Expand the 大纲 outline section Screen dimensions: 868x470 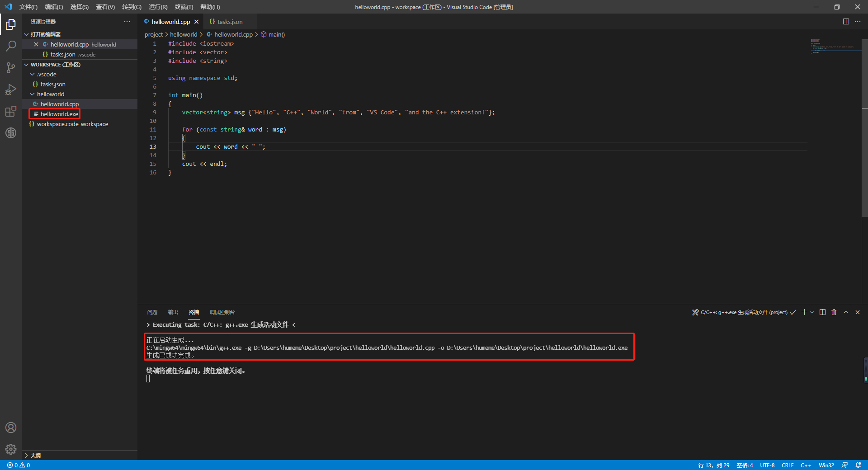tap(26, 456)
